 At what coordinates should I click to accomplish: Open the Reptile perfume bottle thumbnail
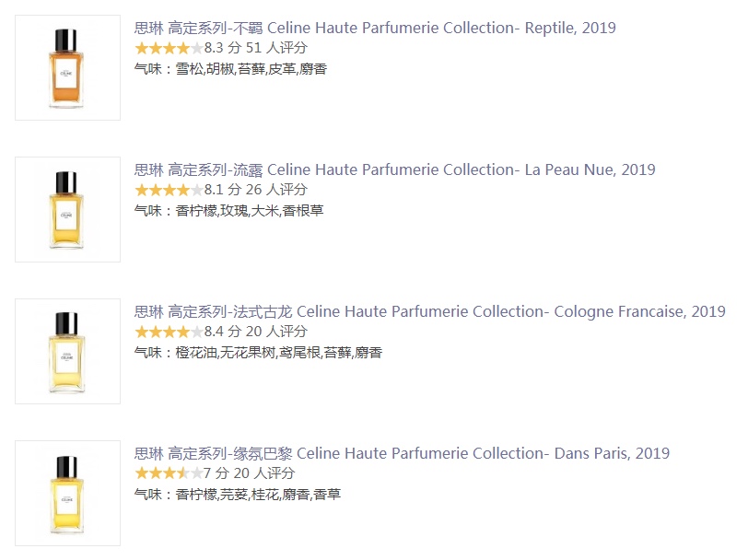click(68, 68)
